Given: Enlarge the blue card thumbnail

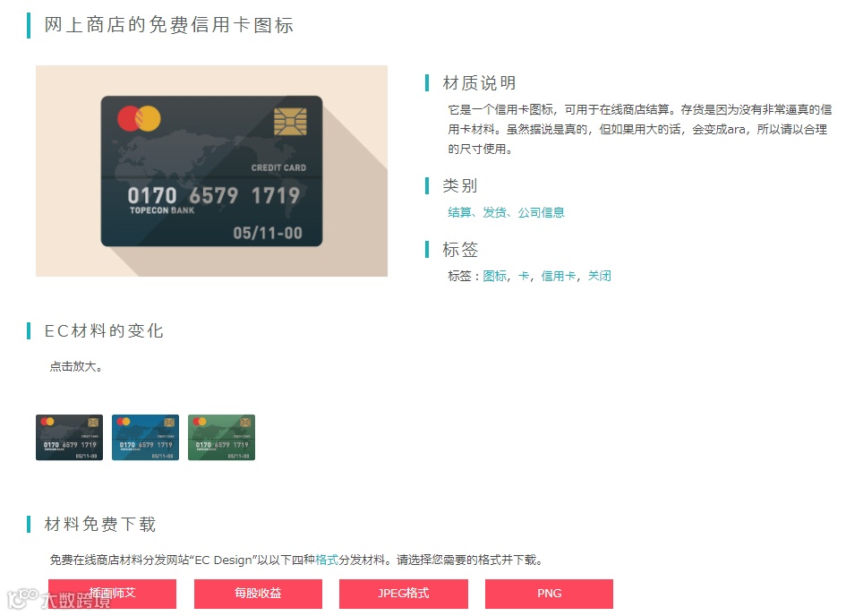Looking at the screenshot, I should pos(145,438).
